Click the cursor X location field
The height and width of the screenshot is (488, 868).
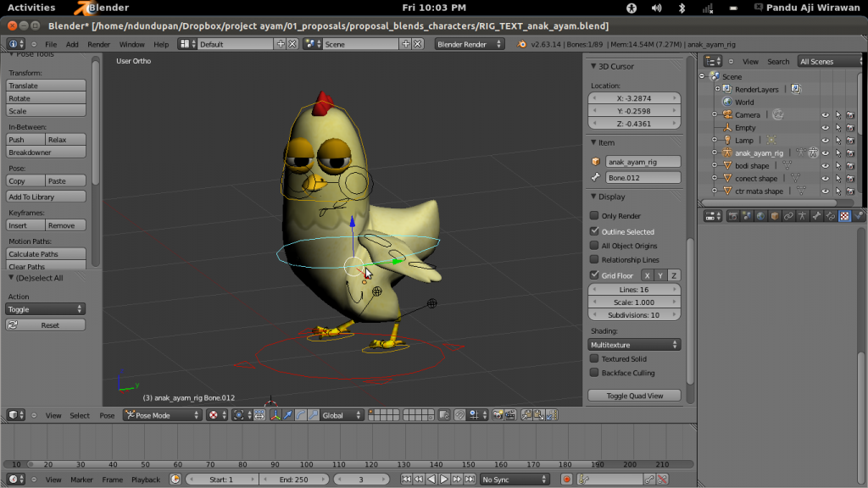point(634,98)
